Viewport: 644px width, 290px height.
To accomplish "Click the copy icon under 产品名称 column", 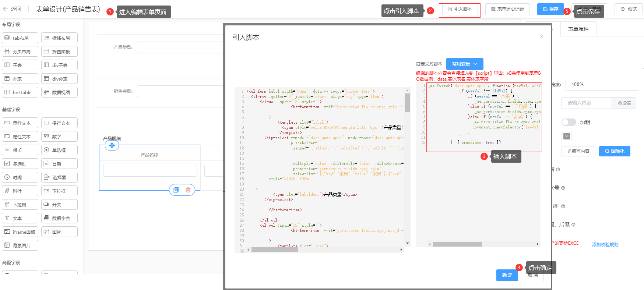I will [176, 190].
